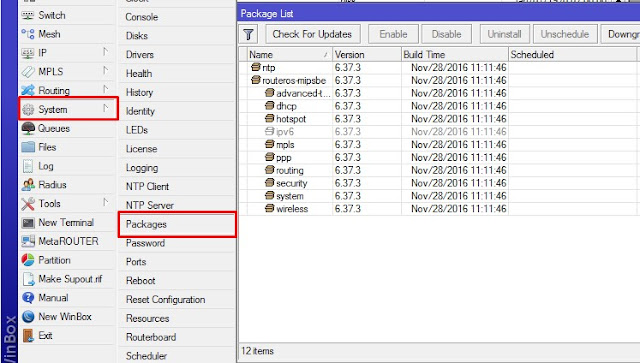Click the Mesh menu icon
The width and height of the screenshot is (640, 363).
coord(28,34)
